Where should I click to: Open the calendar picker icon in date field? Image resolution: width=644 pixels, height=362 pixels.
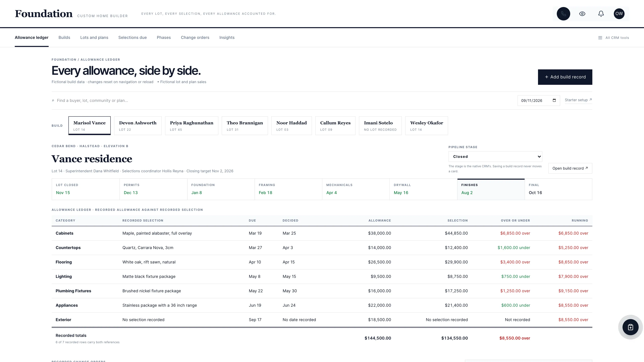(554, 100)
